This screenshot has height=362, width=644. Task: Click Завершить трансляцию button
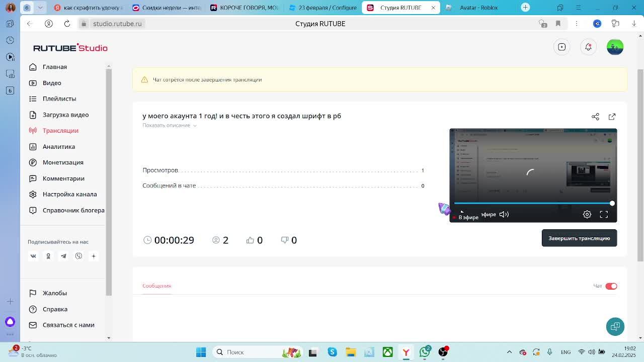[x=579, y=238]
